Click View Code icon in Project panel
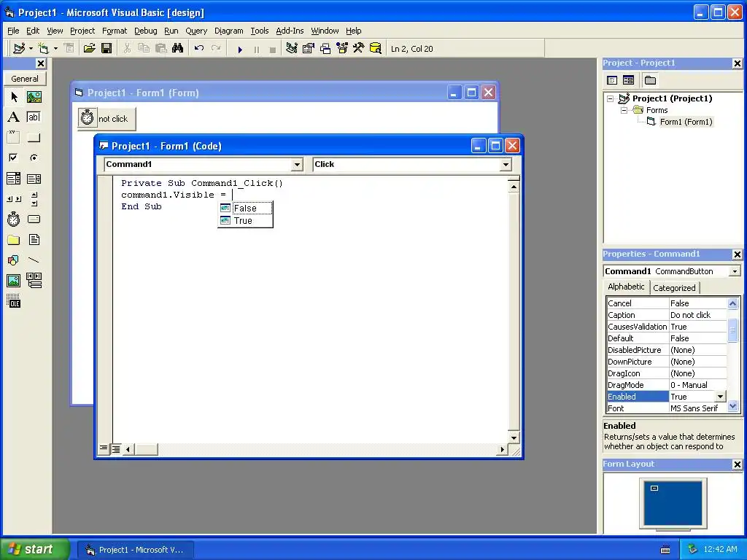This screenshot has width=747, height=560. click(x=612, y=80)
